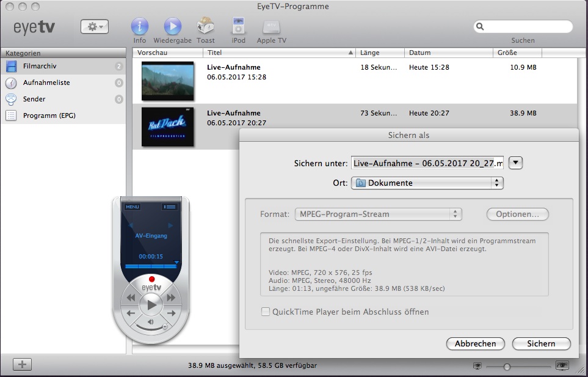Click Abbrechen to cancel saving

(x=475, y=343)
